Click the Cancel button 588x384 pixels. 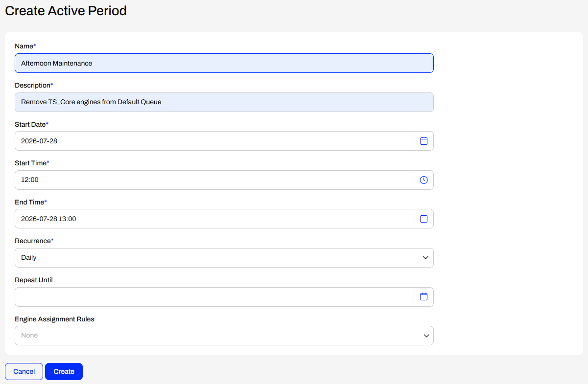[x=24, y=371]
